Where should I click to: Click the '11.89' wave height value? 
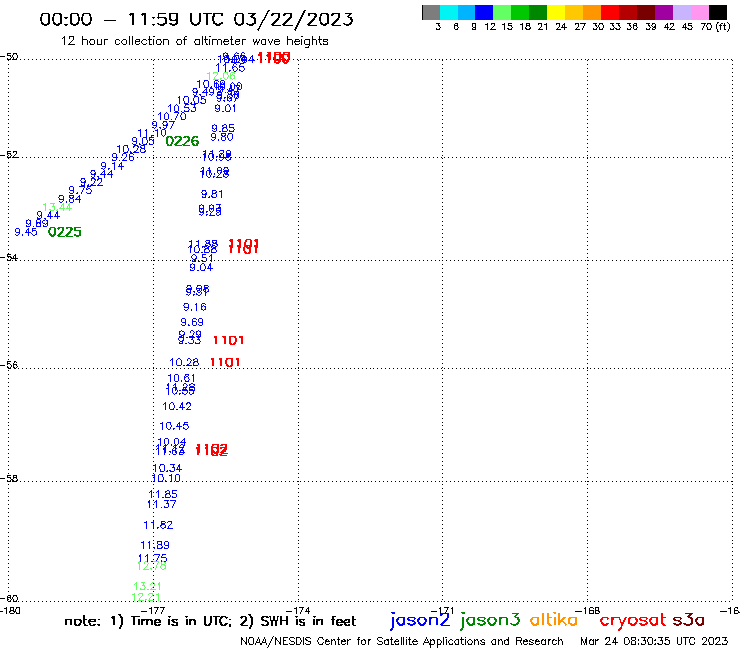click(x=155, y=545)
